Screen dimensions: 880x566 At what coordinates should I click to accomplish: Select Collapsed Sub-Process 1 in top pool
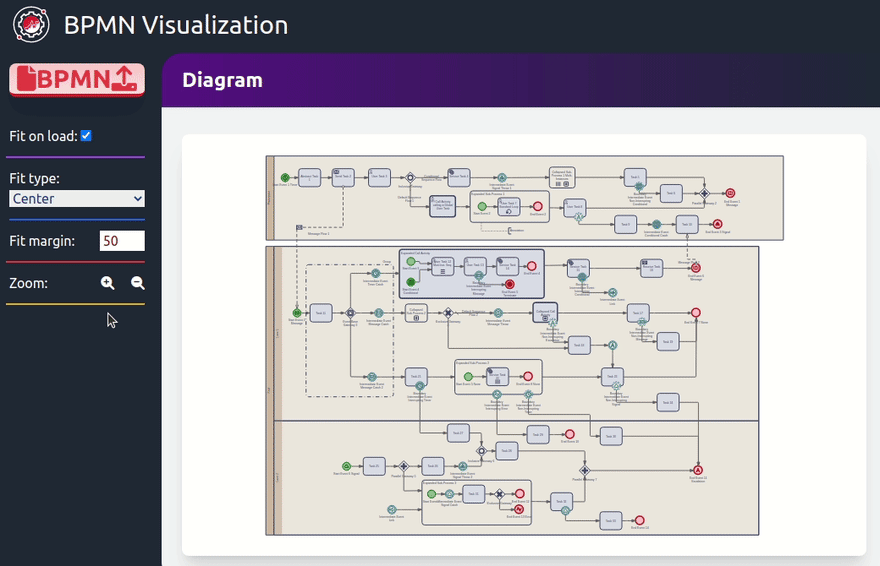pos(562,177)
